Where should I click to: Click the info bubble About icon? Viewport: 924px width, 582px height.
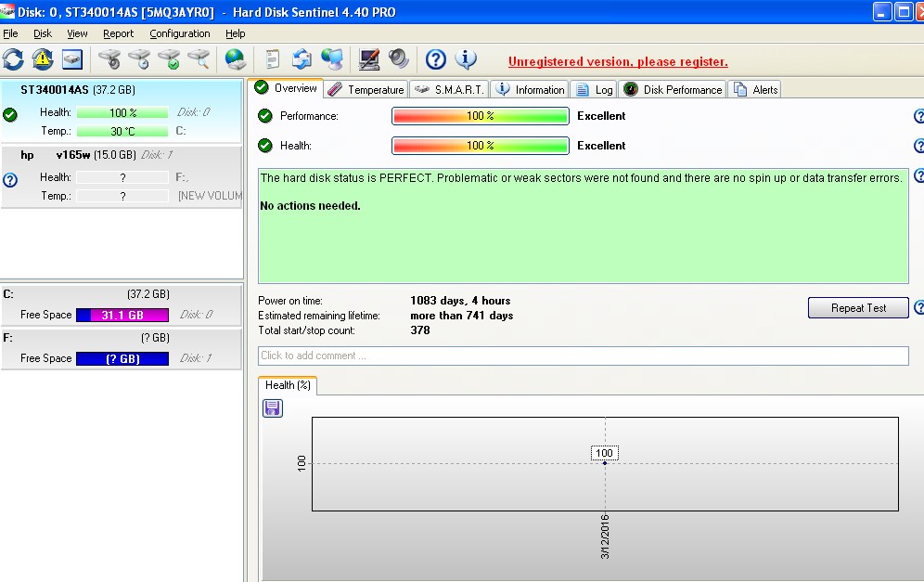[466, 59]
